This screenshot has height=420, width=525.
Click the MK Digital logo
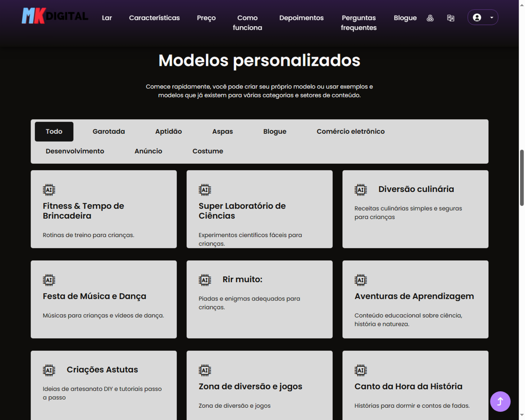[55, 16]
